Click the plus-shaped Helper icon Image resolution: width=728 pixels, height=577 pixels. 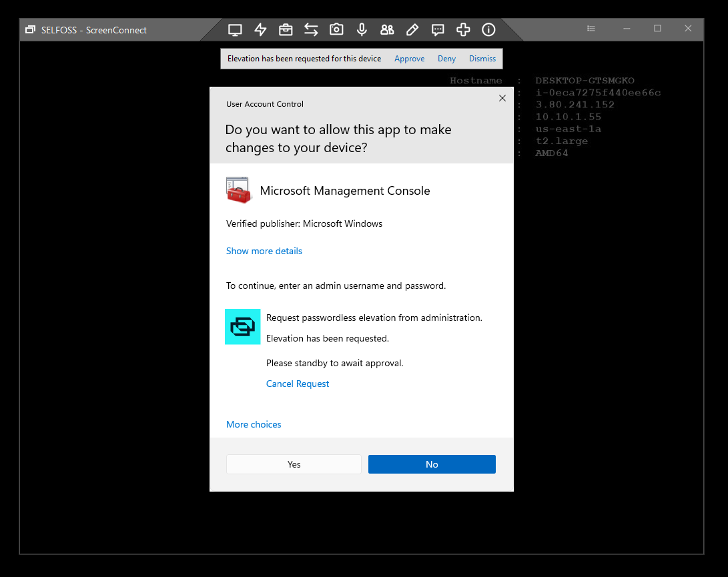pyautogui.click(x=463, y=30)
